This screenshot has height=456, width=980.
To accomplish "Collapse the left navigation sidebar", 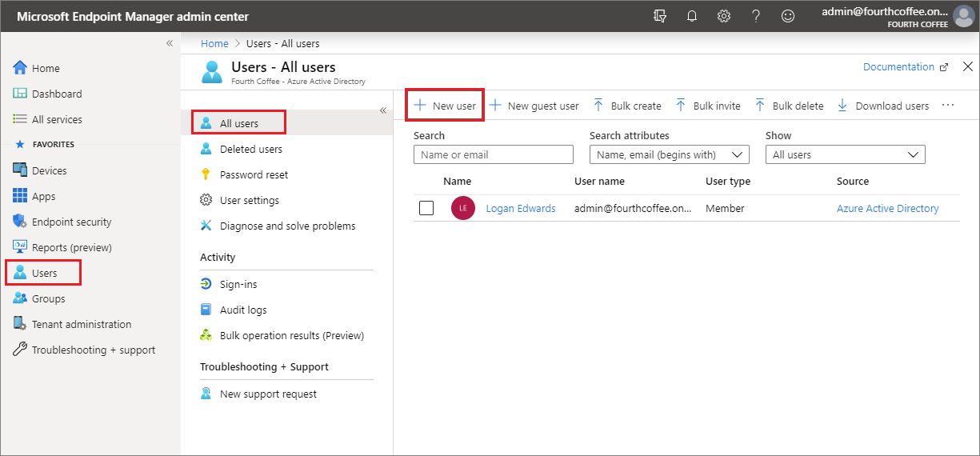I will pyautogui.click(x=169, y=43).
